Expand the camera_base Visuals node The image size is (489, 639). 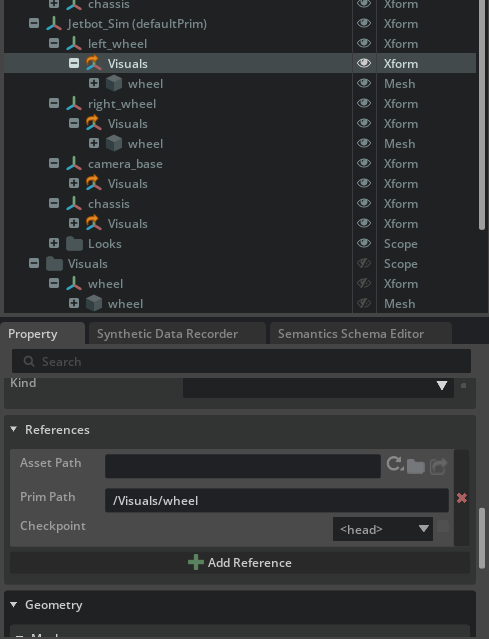click(x=74, y=183)
